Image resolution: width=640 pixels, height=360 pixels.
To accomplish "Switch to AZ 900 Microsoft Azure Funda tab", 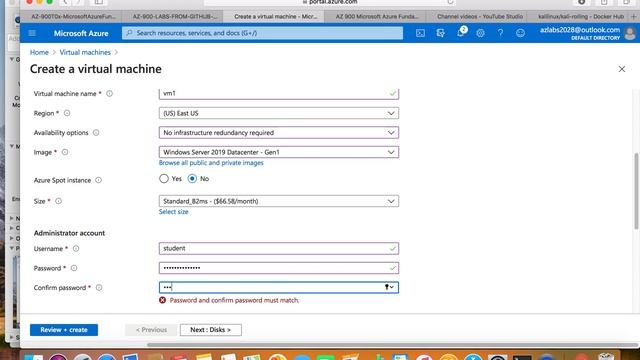I will coord(376,17).
